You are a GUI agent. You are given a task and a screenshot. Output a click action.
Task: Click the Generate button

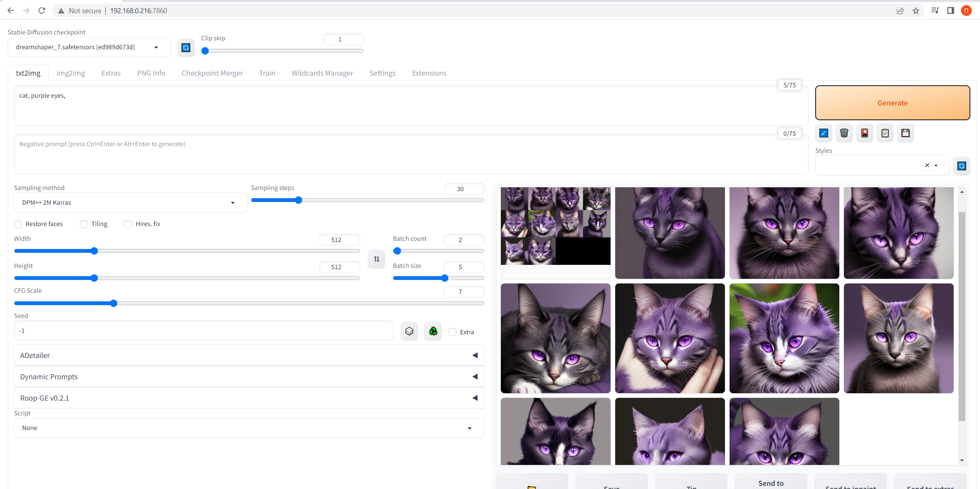(x=892, y=103)
